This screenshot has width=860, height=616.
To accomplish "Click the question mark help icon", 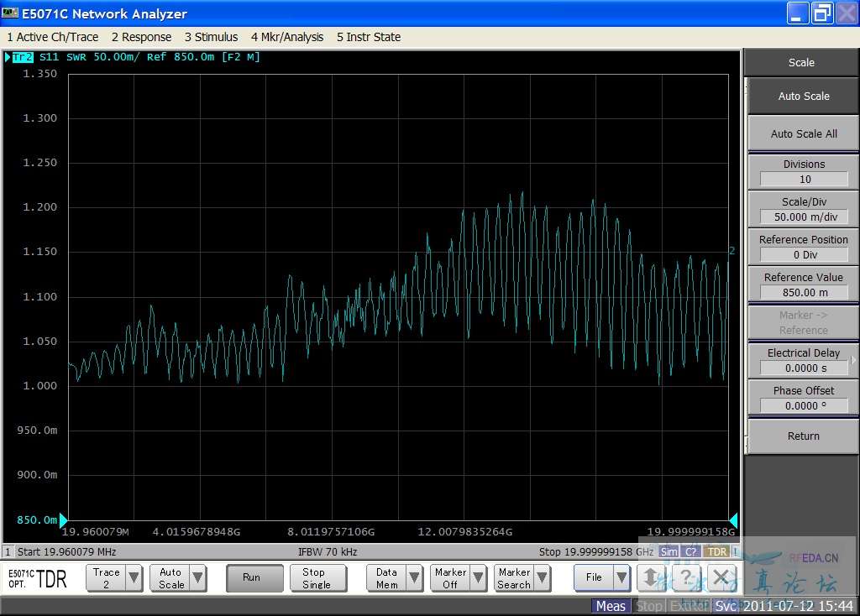I will coord(686,577).
